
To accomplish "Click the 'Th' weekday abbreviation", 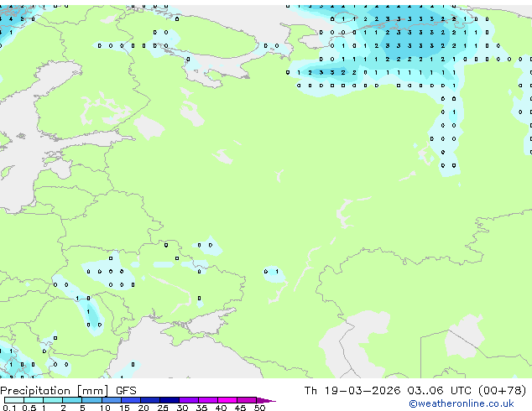I will click(x=310, y=391).
